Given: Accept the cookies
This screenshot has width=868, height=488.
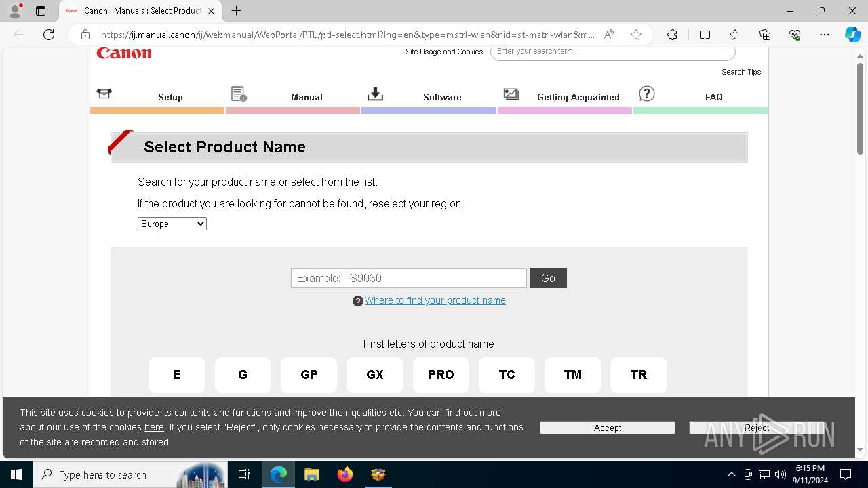Looking at the screenshot, I should coord(608,428).
